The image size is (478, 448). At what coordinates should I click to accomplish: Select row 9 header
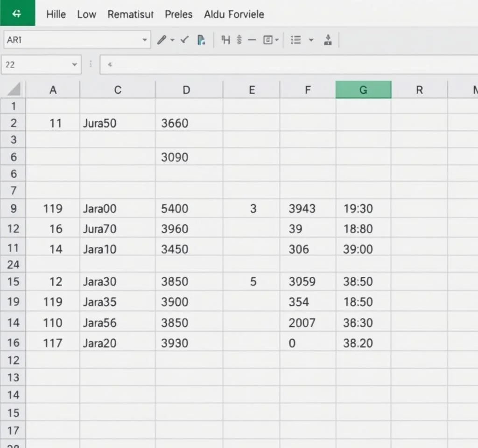click(13, 208)
